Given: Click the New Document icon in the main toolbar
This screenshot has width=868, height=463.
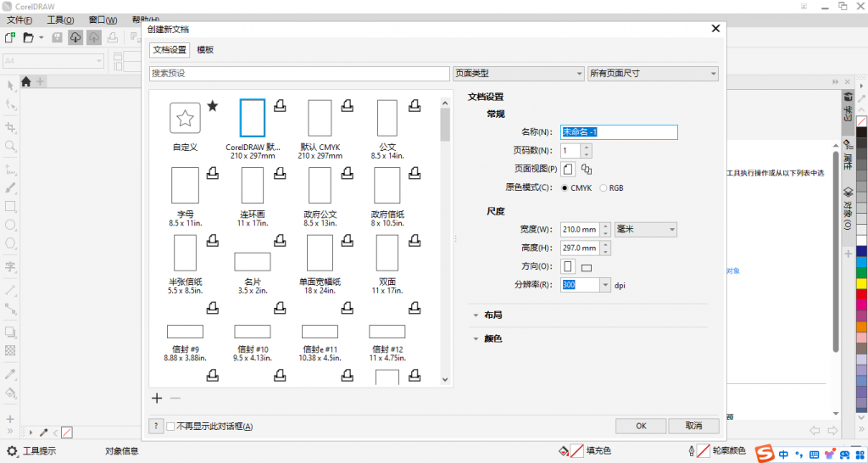Looking at the screenshot, I should [x=10, y=37].
